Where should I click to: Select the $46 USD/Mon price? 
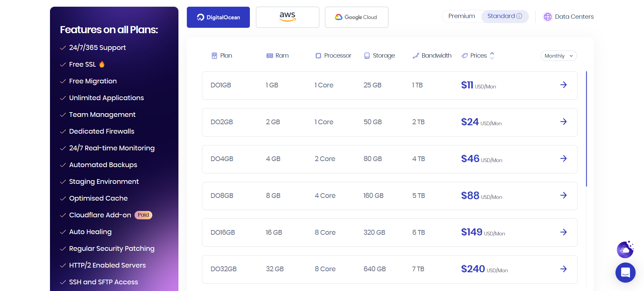[x=482, y=159]
